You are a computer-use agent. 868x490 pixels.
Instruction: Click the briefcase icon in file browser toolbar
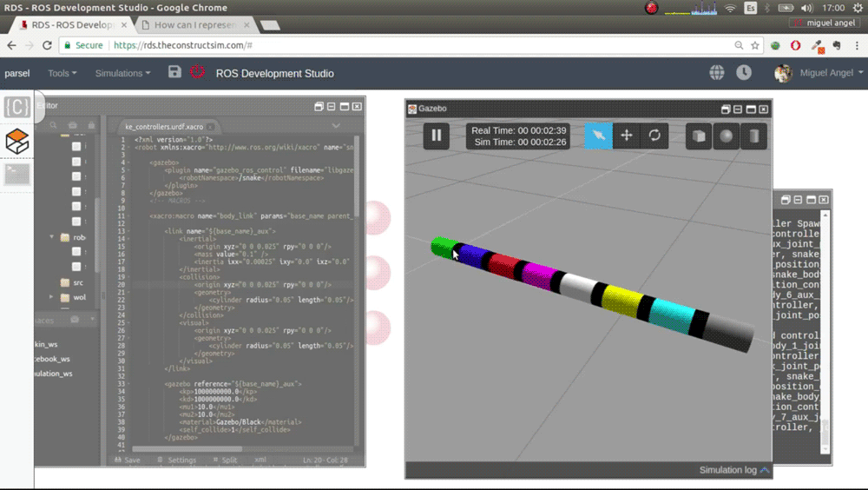coord(73,125)
